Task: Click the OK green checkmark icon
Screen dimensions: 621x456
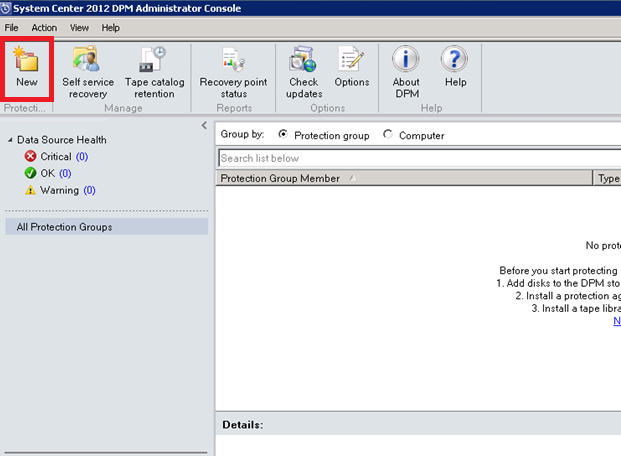Action: pos(30,173)
